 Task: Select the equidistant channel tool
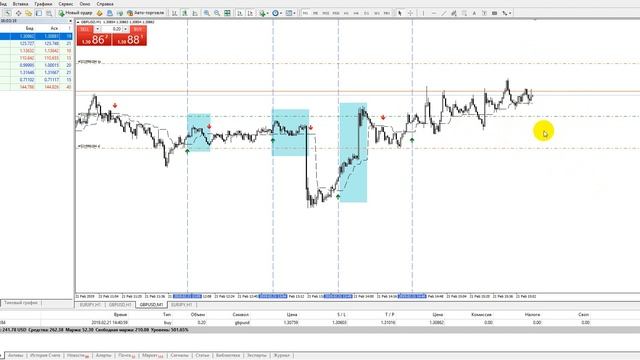[x=454, y=13]
